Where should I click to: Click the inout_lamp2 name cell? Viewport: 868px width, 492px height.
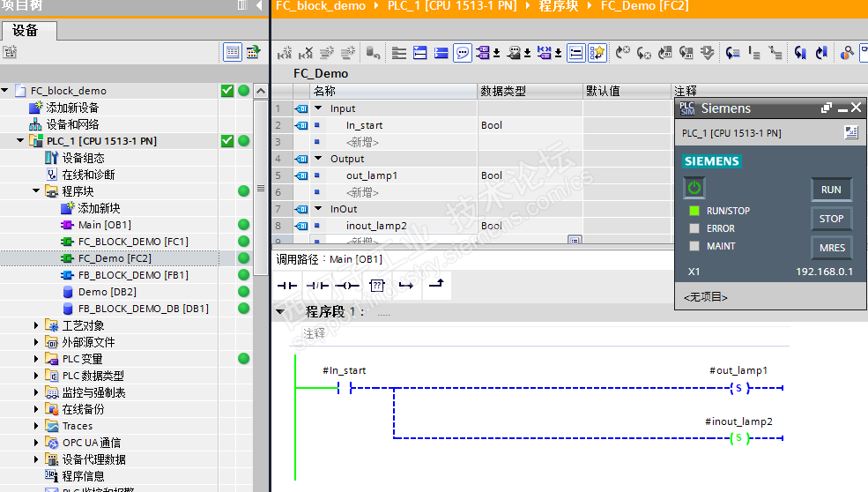376,226
